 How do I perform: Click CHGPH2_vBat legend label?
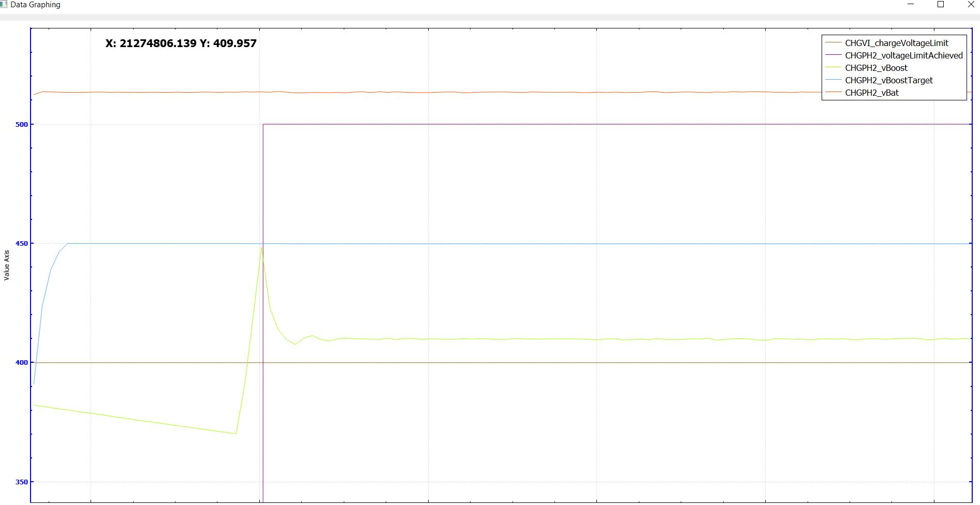coord(872,93)
